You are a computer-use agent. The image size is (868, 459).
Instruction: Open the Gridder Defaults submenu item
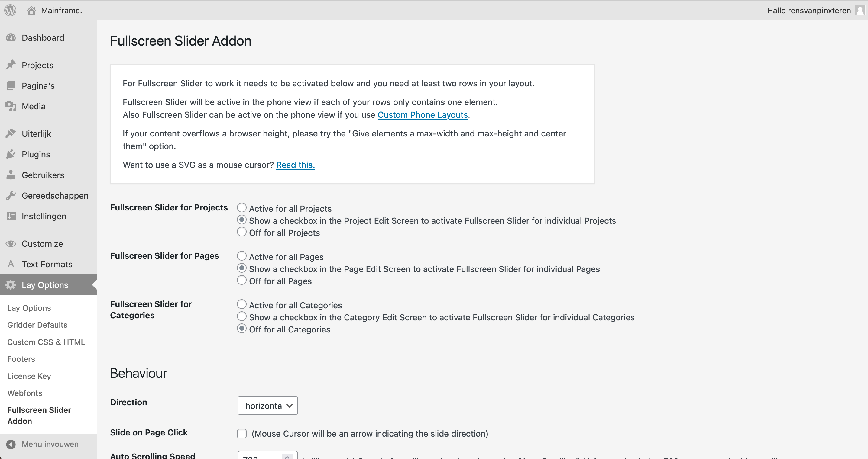(x=37, y=325)
